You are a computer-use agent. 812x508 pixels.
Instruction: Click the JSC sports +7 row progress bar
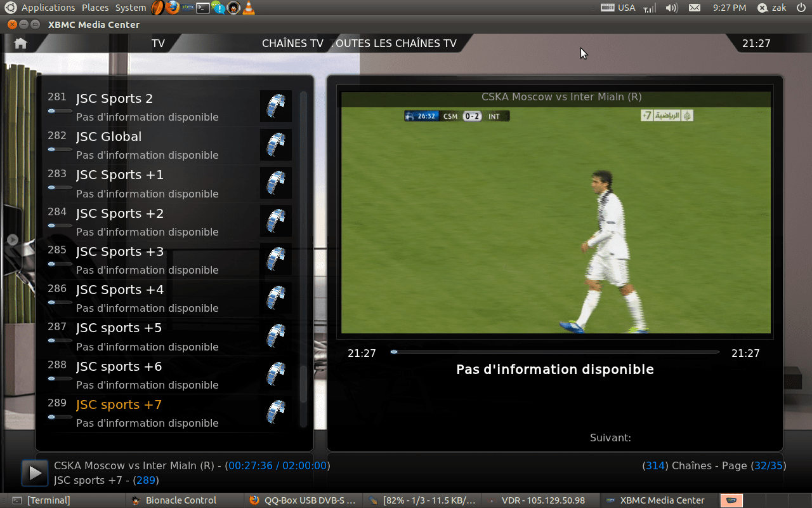pos(60,417)
